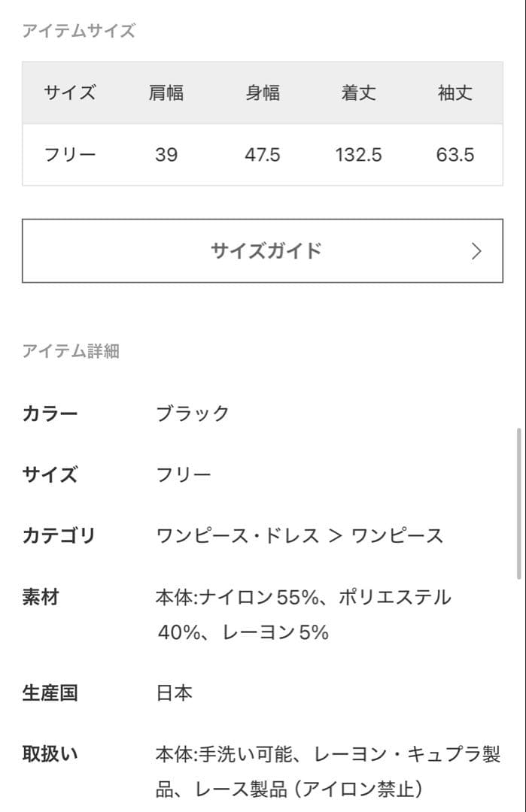Open the サイズガイド page

click(263, 250)
